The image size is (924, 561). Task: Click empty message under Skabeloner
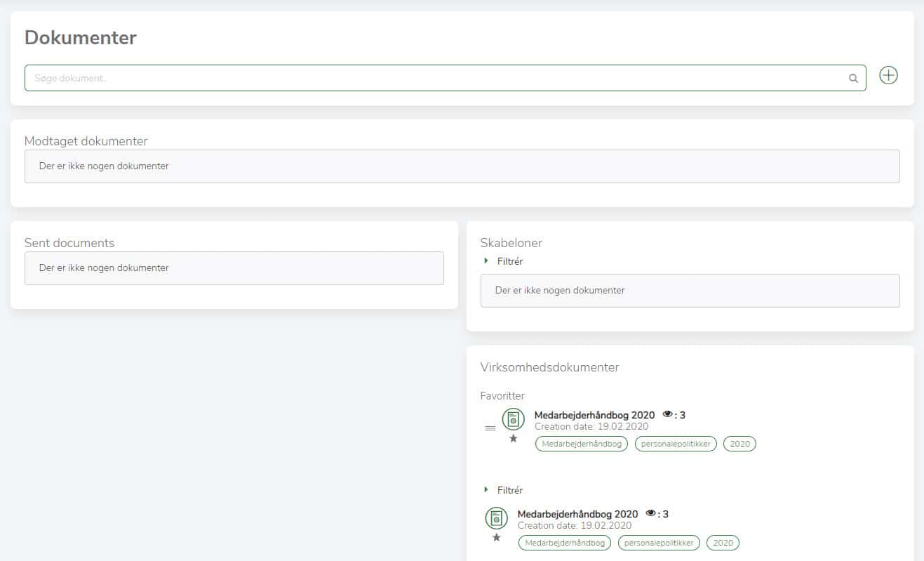(x=690, y=291)
